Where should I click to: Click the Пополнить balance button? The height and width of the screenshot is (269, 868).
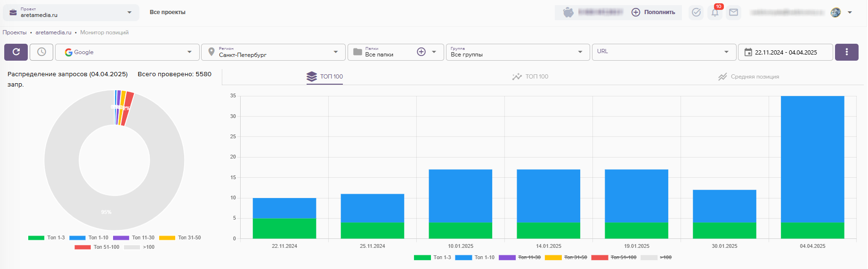653,12
